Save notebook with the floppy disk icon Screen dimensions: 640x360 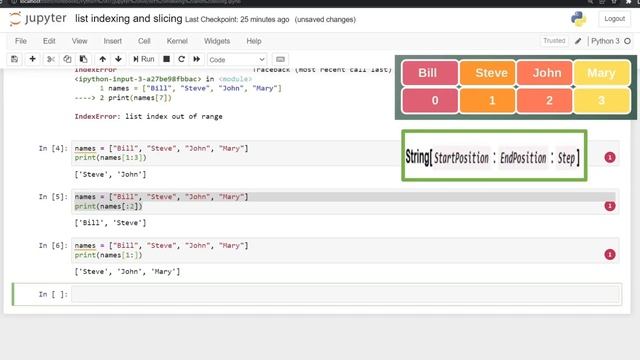14,59
